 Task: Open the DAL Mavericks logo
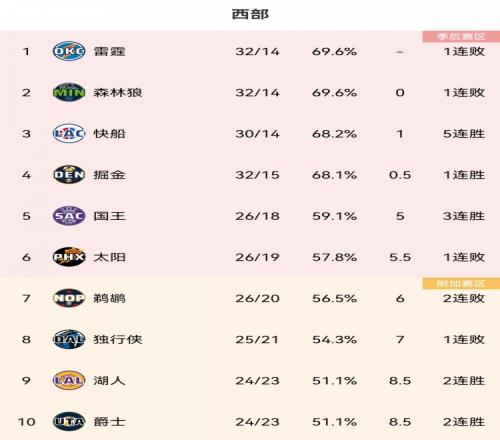click(x=69, y=339)
